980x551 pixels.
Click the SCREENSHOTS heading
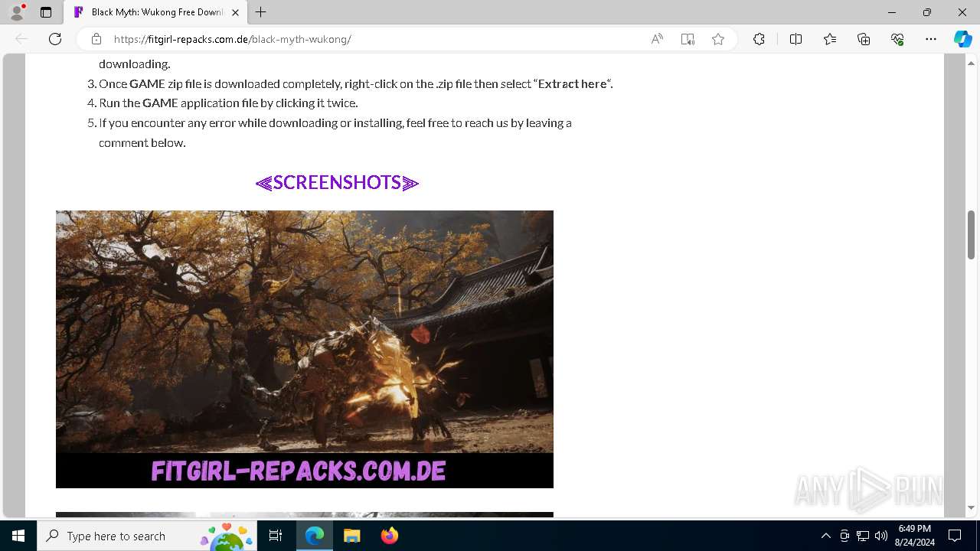[337, 182]
